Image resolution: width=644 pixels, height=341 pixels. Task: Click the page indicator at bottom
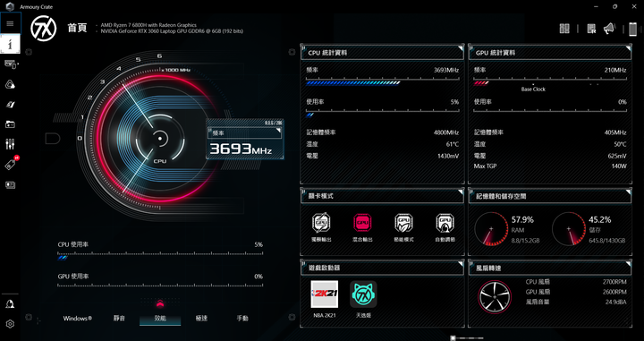(x=467, y=338)
